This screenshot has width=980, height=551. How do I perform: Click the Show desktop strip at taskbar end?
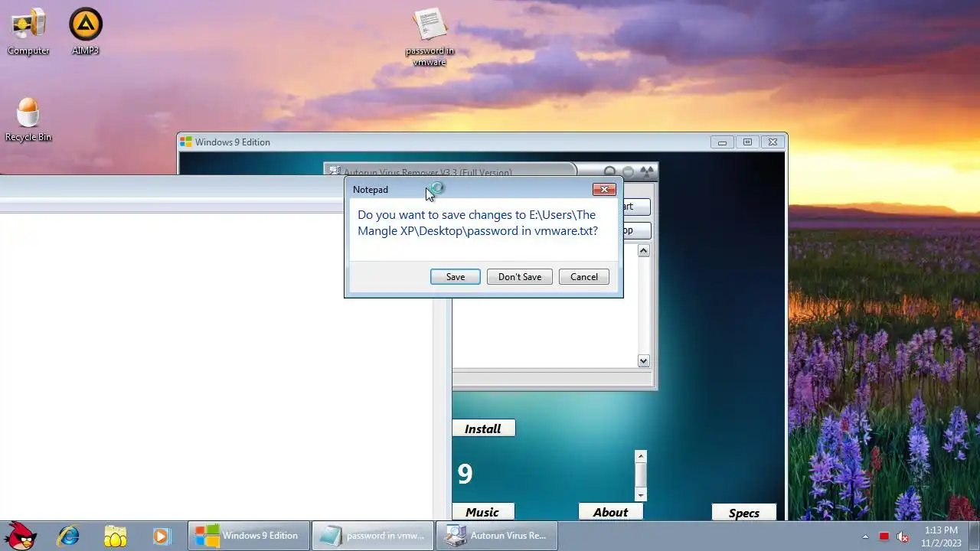(x=975, y=536)
